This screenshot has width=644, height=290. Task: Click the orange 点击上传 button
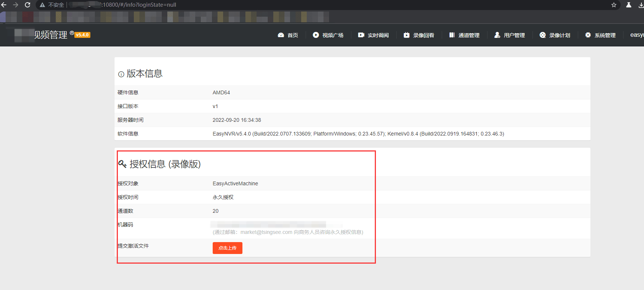[x=228, y=248]
